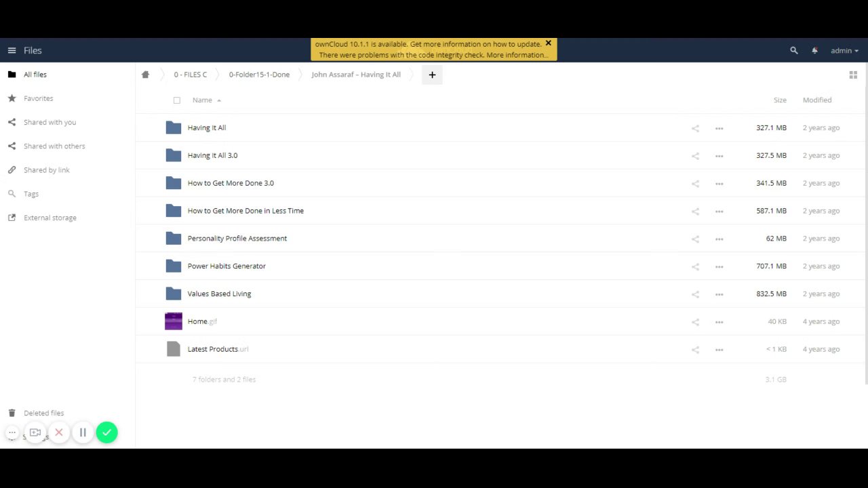The height and width of the screenshot is (488, 868).
Task: Click the plus new file button
Action: tap(432, 75)
